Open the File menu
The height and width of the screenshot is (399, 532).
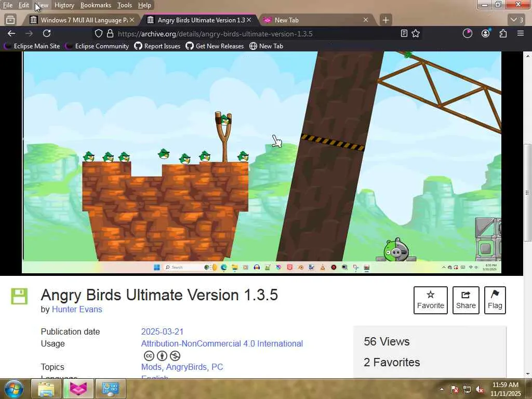[8, 5]
